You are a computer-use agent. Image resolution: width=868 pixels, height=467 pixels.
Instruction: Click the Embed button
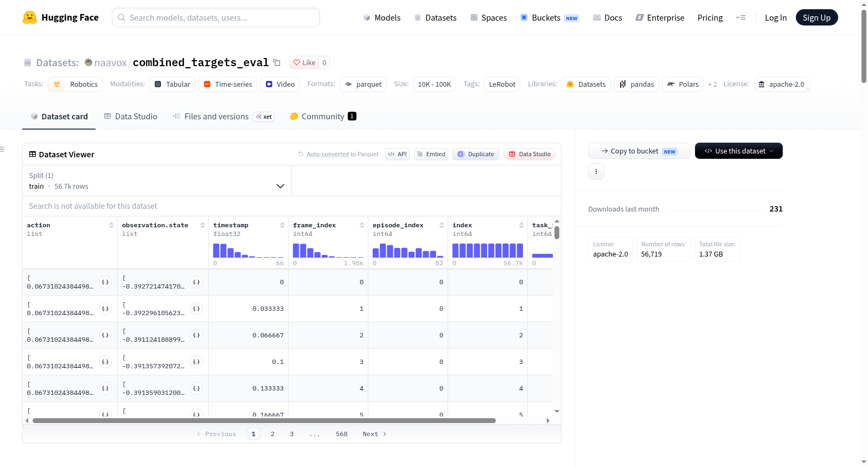[431, 154]
